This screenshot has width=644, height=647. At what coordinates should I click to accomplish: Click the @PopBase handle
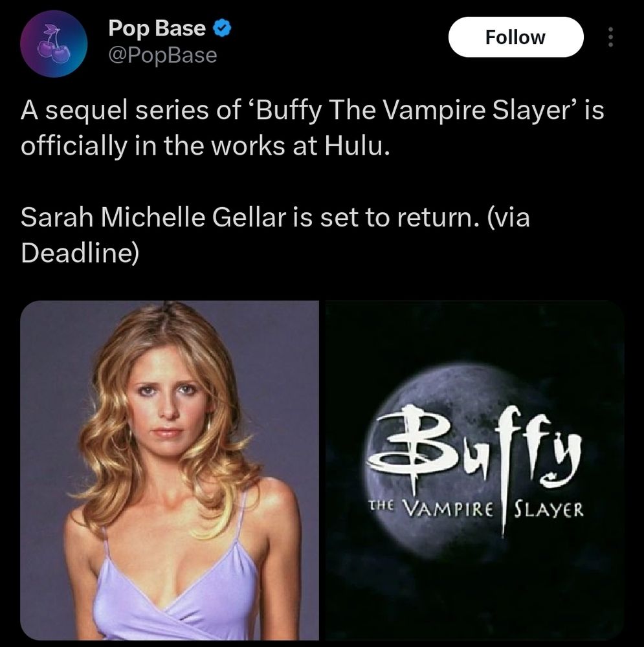click(x=162, y=56)
